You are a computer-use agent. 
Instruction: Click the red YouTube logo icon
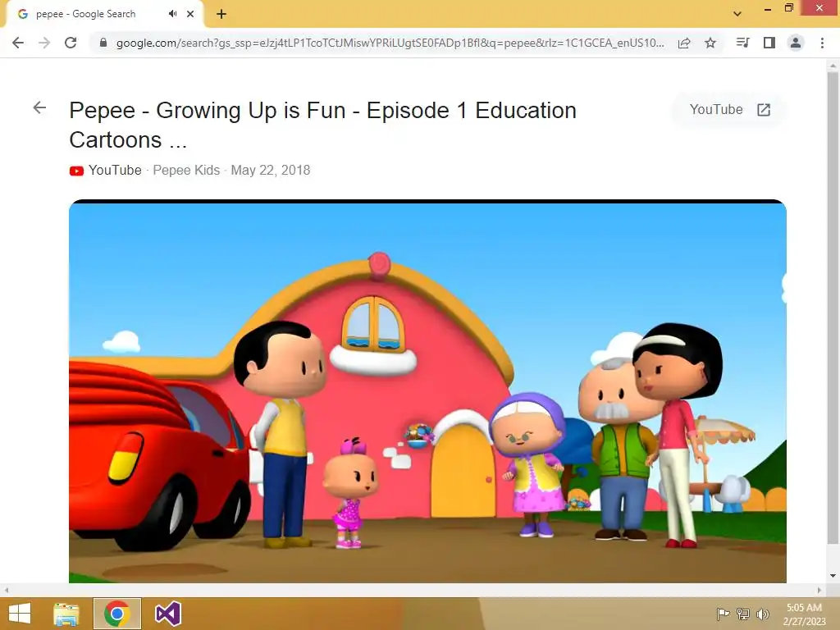pos(76,171)
